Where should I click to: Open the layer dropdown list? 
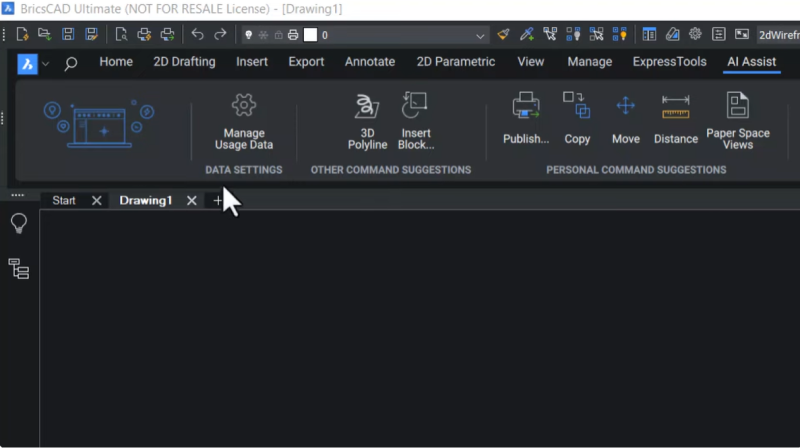[480, 36]
